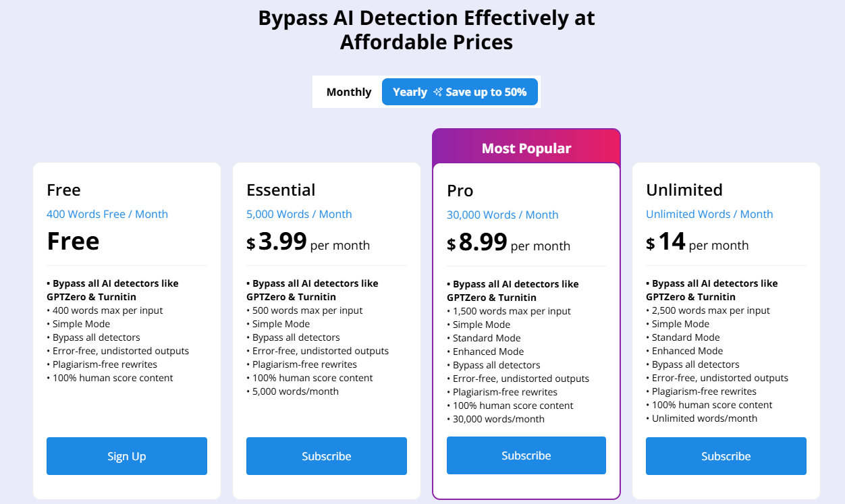Image resolution: width=845 pixels, height=504 pixels.
Task: Sign Up for the Free plan
Action: (x=126, y=456)
